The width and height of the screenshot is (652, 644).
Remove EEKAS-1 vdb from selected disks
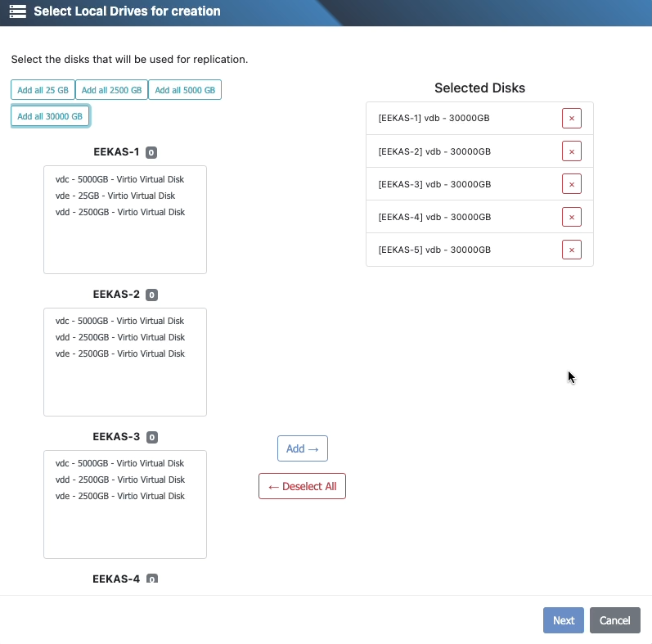coord(571,119)
